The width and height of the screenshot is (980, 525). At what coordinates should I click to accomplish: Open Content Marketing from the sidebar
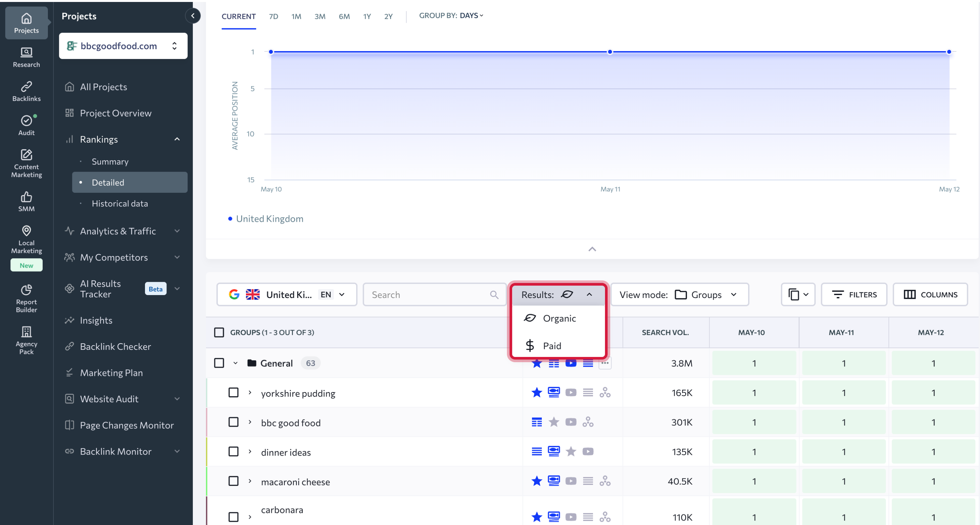click(26, 163)
